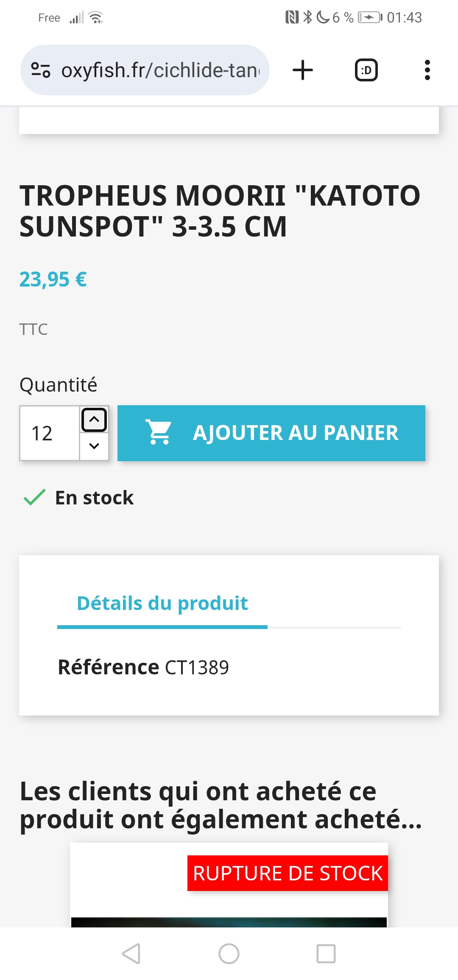Tap the Tropheus Moorii product title
Screen dimensions: 458x980
click(x=220, y=211)
